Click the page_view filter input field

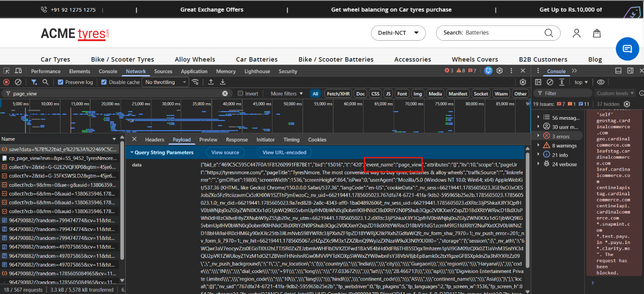[x=116, y=93]
